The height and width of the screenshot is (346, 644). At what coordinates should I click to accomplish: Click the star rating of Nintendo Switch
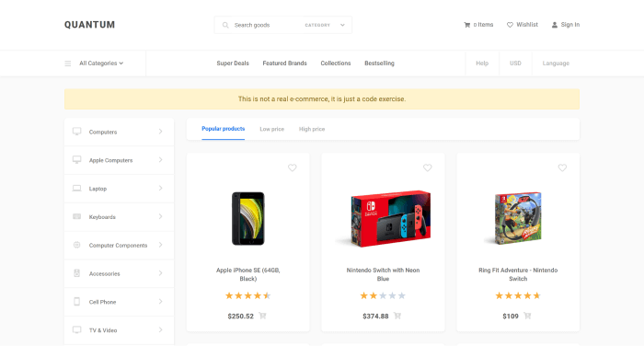[383, 295]
